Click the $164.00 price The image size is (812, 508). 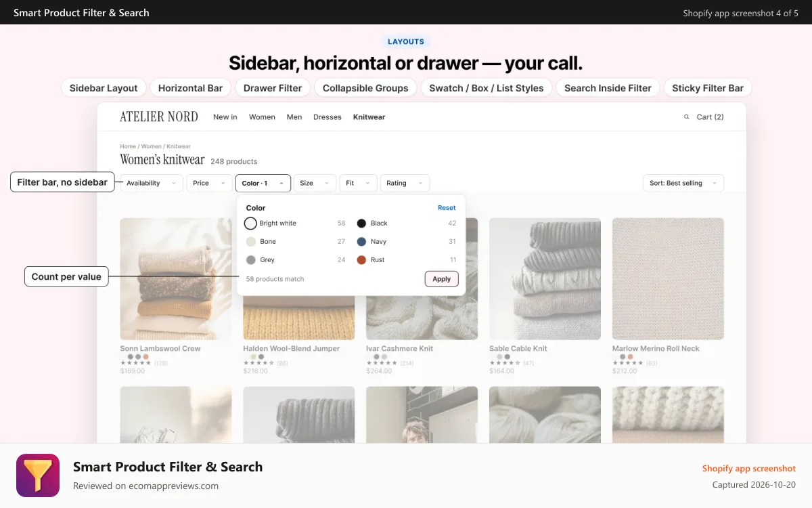(501, 371)
